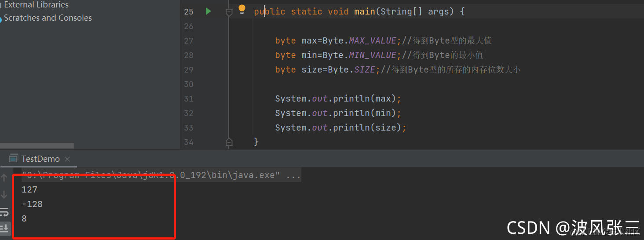Click the comment after MAX_VALUE on line 27
The image size is (644, 240).
coord(447,40)
